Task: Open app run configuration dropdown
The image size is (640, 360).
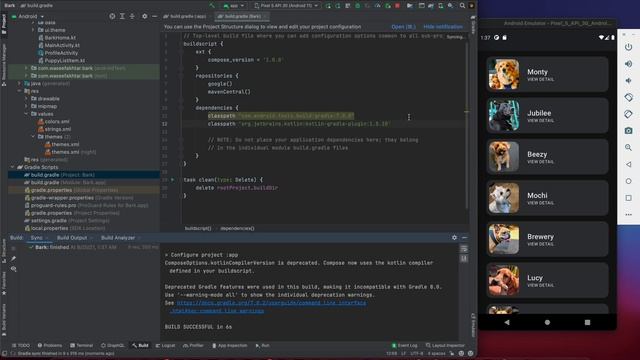Action: [233, 6]
